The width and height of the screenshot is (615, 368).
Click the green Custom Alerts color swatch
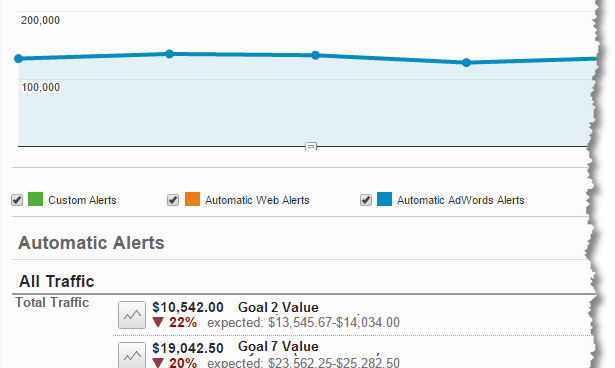click(35, 199)
